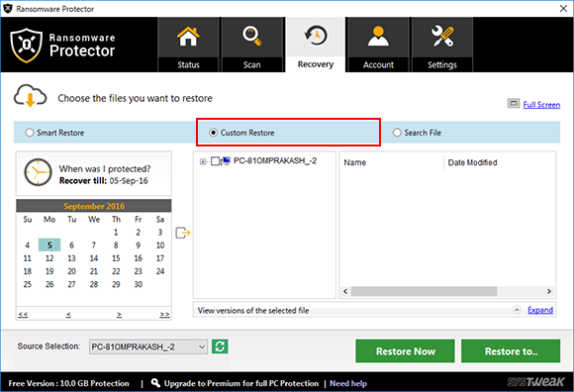The image size is (574, 392).
Task: Click the cloud download icon
Action: (x=30, y=95)
